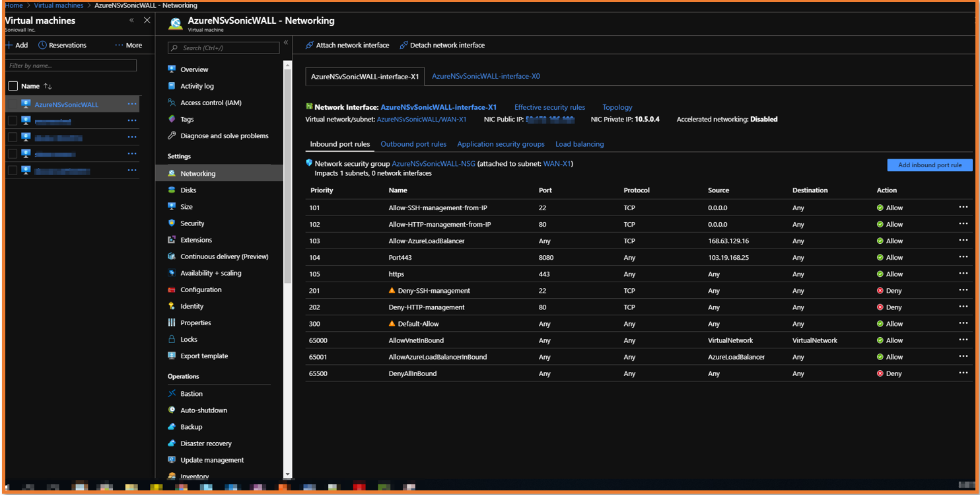The height and width of the screenshot is (495, 980).
Task: Select the Networking menu item
Action: click(x=219, y=173)
